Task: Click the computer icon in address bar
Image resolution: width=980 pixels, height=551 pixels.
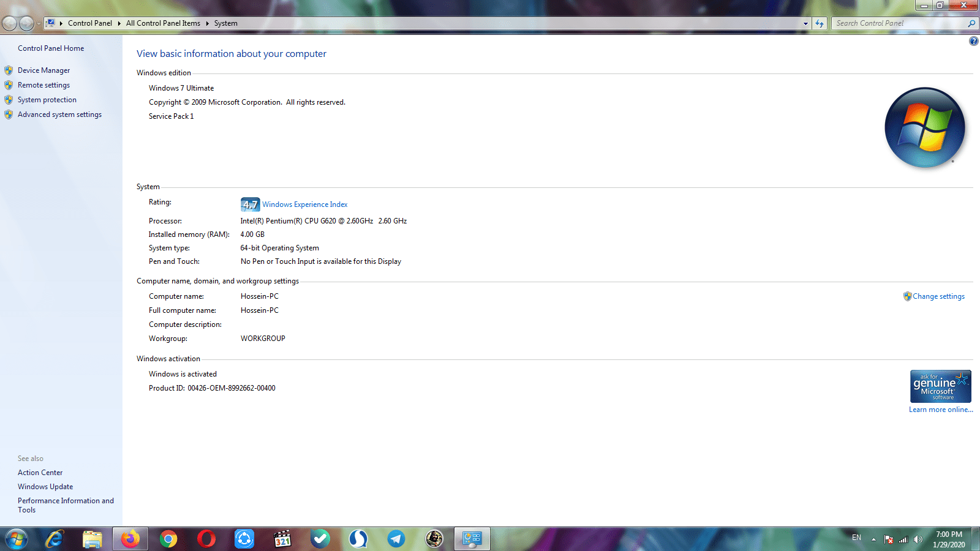Action: [51, 23]
